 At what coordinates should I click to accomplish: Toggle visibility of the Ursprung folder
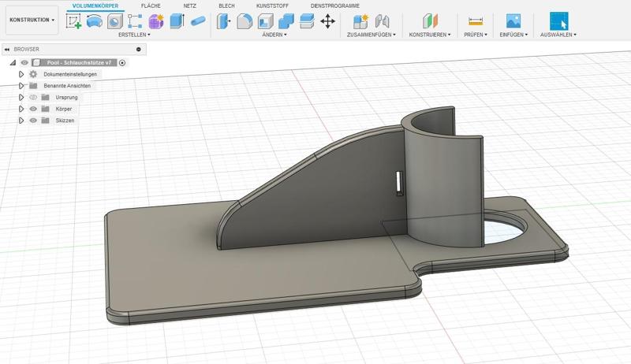(33, 97)
